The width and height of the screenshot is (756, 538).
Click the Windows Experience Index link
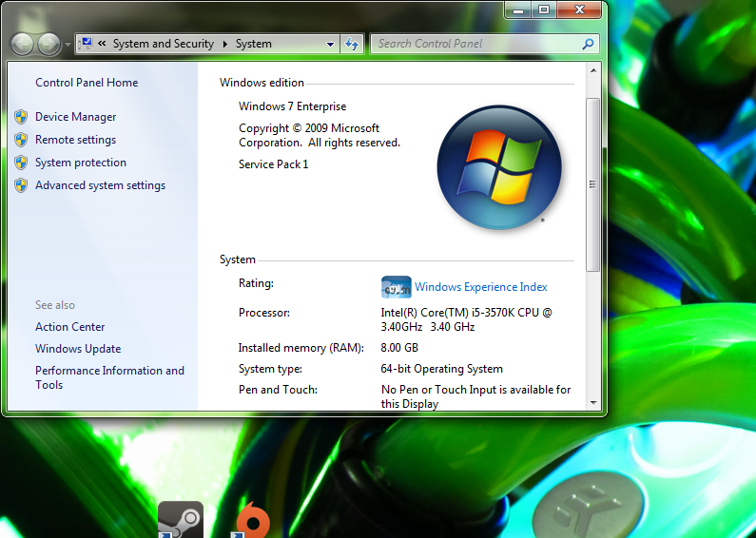coord(480,287)
